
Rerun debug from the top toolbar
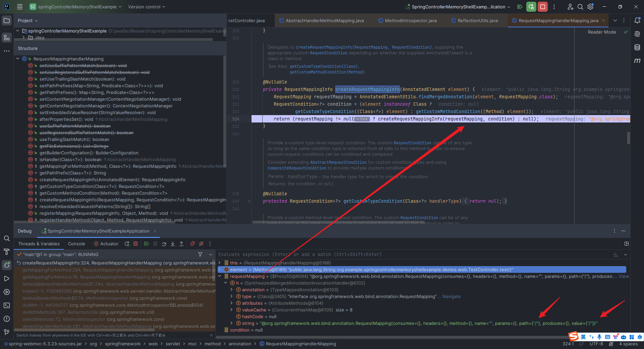pyautogui.click(x=531, y=7)
